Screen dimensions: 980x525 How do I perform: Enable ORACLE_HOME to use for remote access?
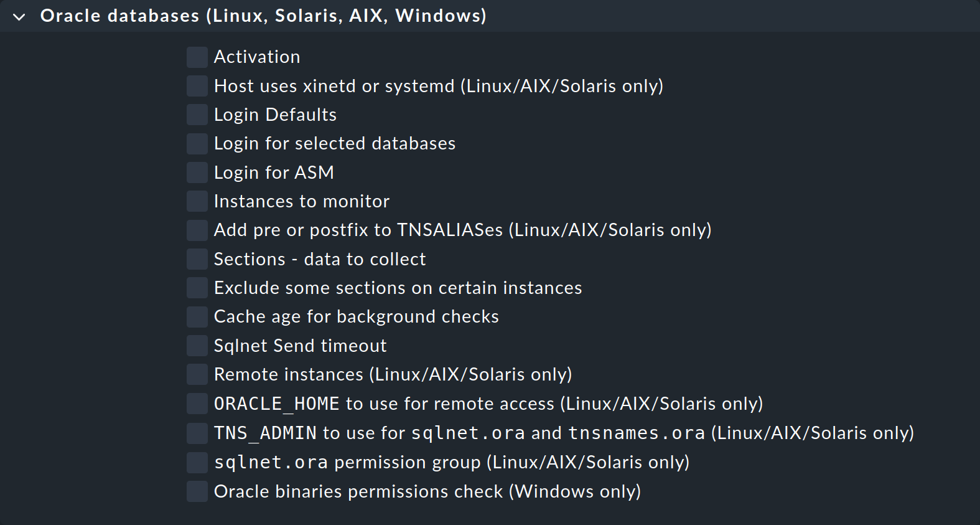click(x=196, y=403)
